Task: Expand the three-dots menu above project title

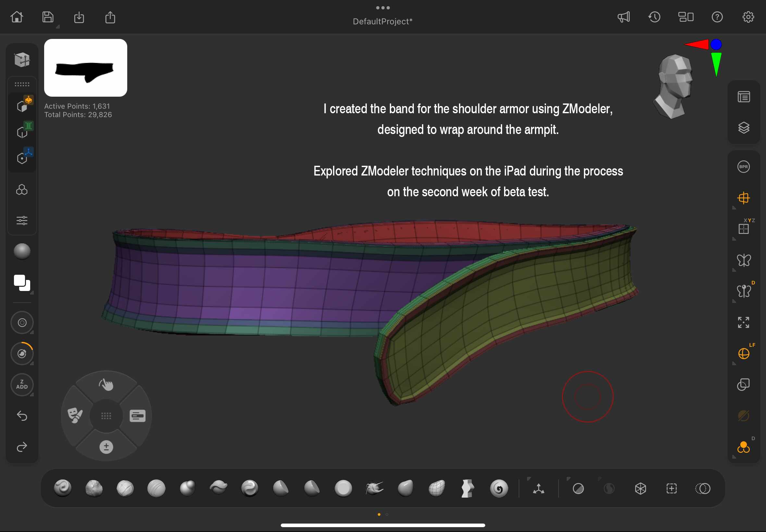Action: [x=383, y=8]
